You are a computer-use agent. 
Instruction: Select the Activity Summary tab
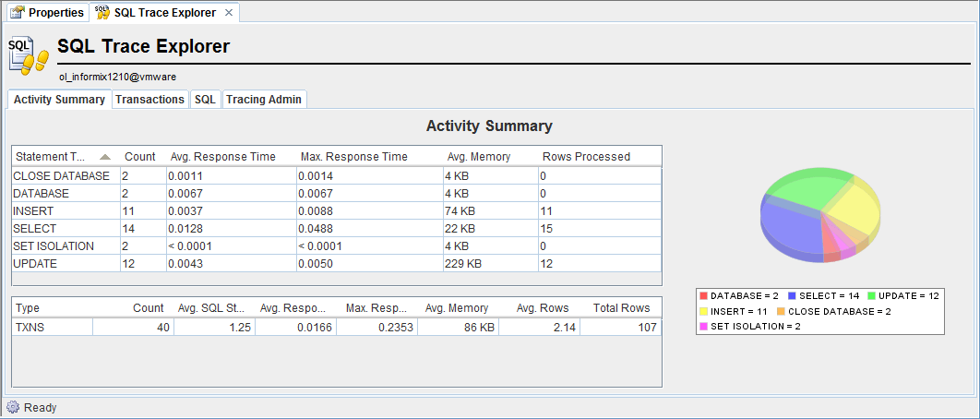point(59,100)
